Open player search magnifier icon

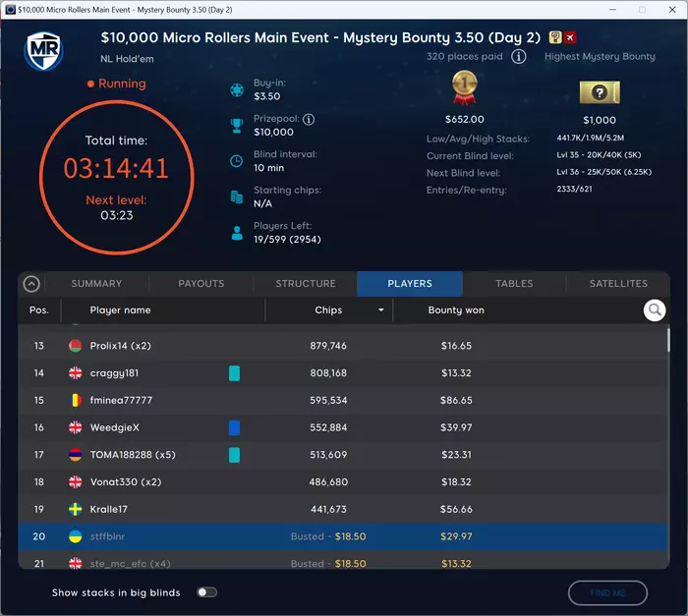pos(655,310)
